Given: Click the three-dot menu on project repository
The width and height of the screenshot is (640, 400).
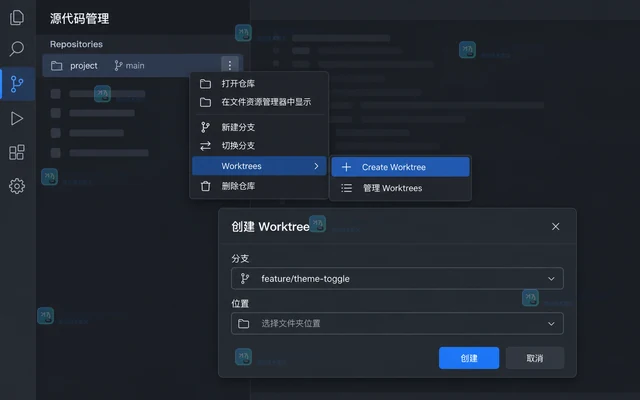Looking at the screenshot, I should pyautogui.click(x=230, y=65).
